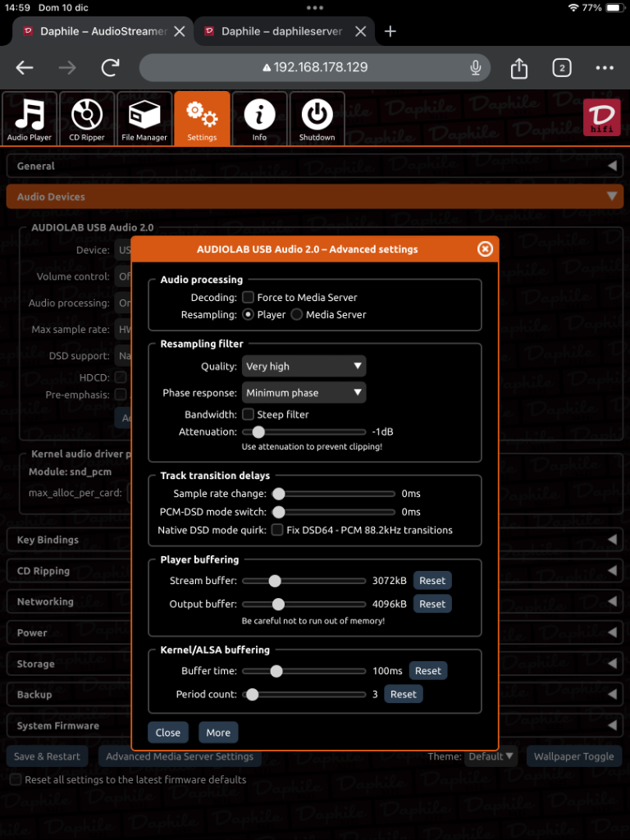Screen dimensions: 630x840
Task: Reload the current page
Action: click(111, 67)
